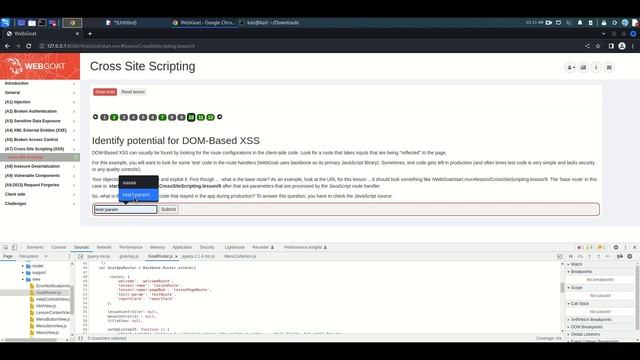Image resolution: width=640 pixels, height=360 pixels.
Task: Click the share page icon in address bar
Action: [587, 46]
